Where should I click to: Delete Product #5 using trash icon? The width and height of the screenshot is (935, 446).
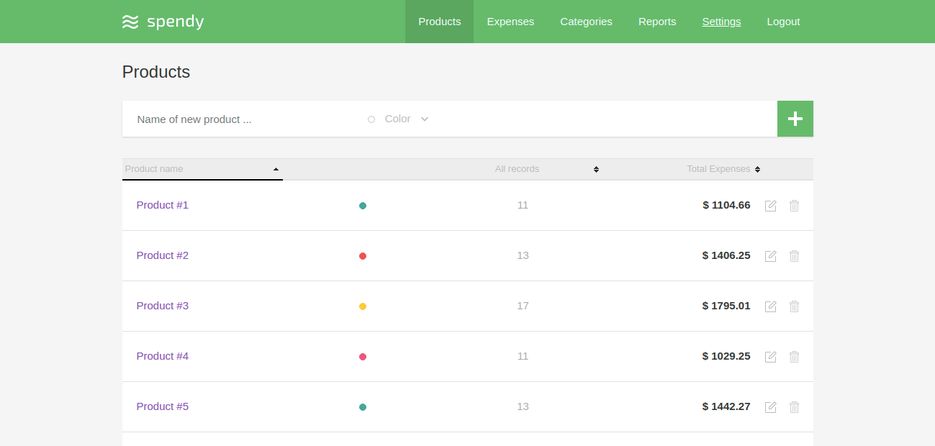794,407
